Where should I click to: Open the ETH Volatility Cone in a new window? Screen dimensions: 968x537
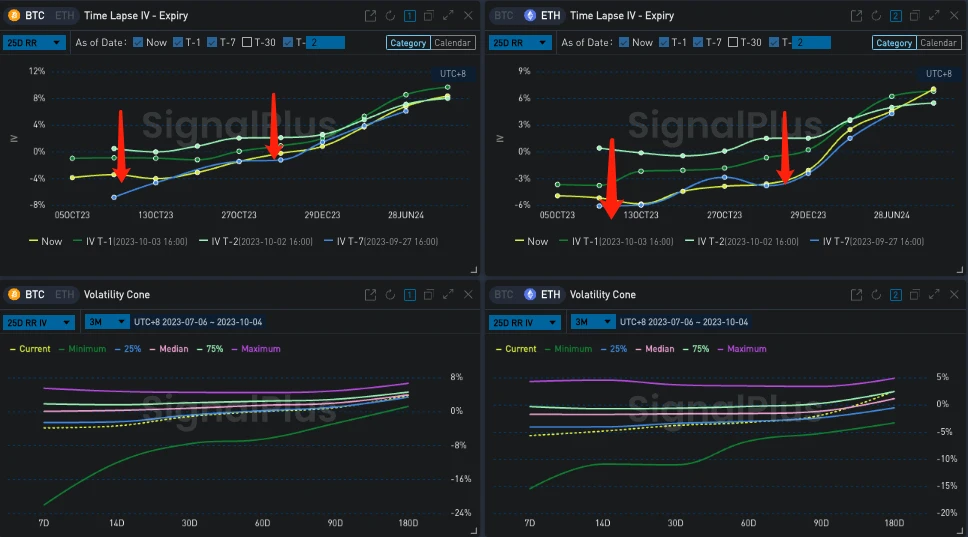[x=856, y=295]
